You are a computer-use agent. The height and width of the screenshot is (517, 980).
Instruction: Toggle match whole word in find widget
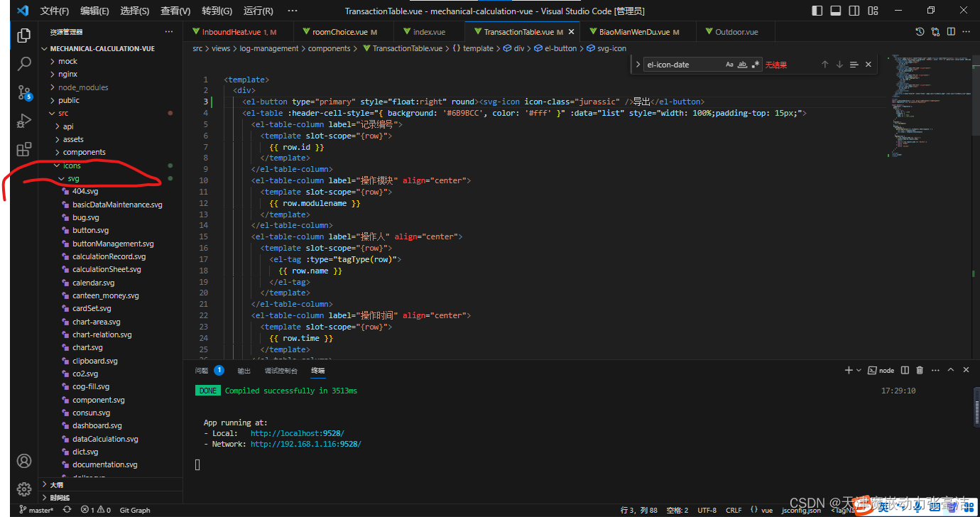pos(743,65)
